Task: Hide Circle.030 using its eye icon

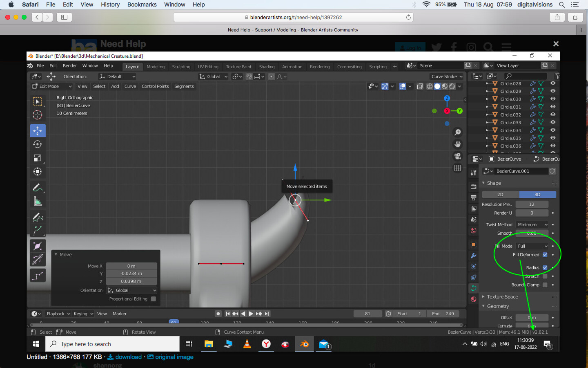Action: pos(553,99)
